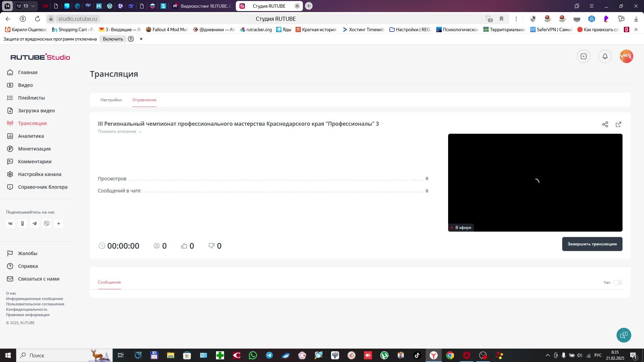Click the add video plus icon
The height and width of the screenshot is (362, 644).
tap(583, 56)
